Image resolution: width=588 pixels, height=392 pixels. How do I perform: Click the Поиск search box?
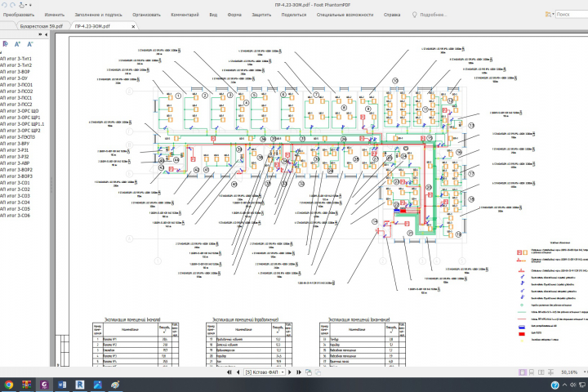coord(572,15)
